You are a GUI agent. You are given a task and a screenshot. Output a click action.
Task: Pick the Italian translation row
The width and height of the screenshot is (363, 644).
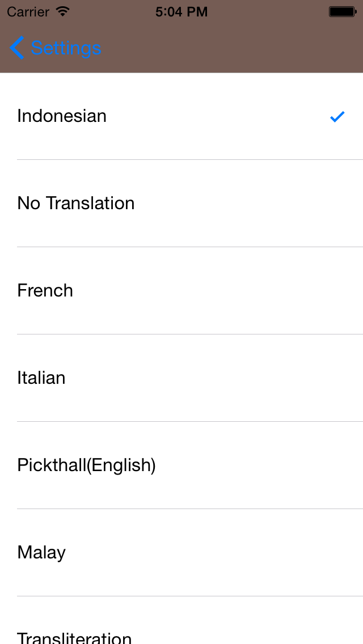[41, 378]
